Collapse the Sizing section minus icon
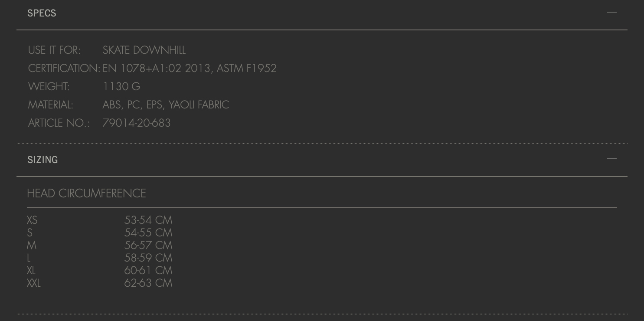 [x=612, y=159]
